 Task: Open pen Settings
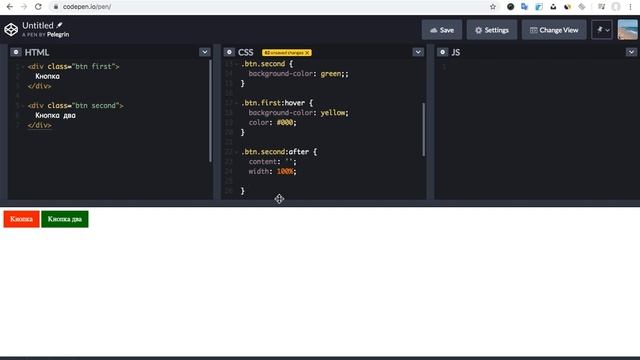(492, 30)
